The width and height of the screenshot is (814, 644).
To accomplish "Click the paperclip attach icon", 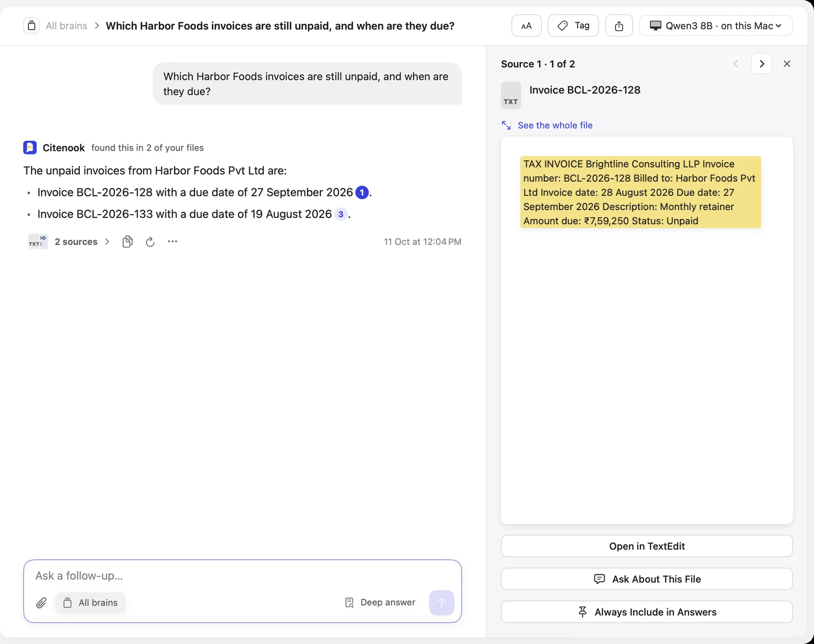I will (x=41, y=603).
